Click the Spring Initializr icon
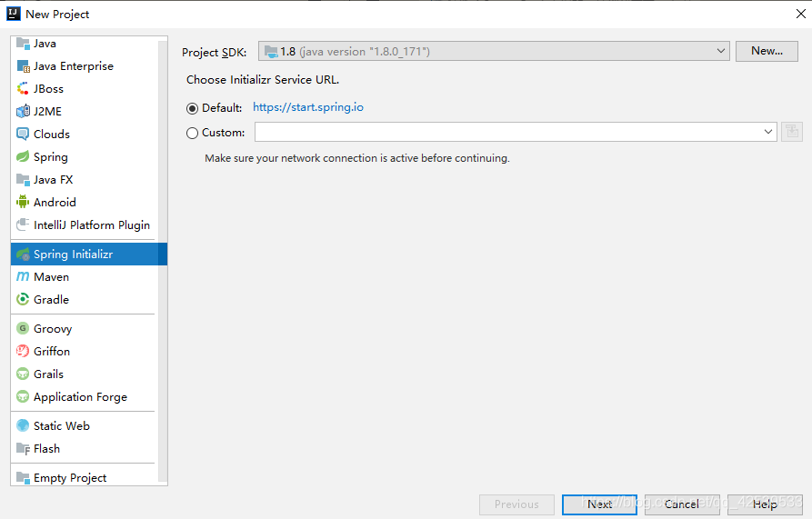The image size is (812, 519). point(23,255)
